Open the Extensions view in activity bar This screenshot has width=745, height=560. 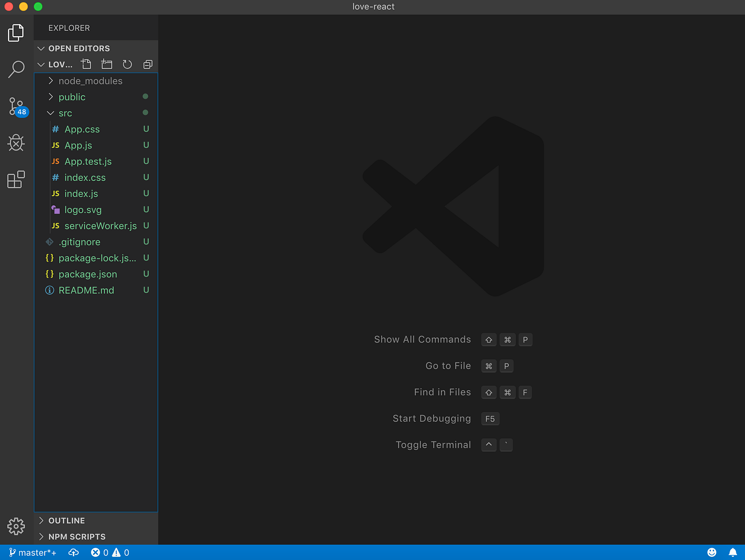(16, 179)
